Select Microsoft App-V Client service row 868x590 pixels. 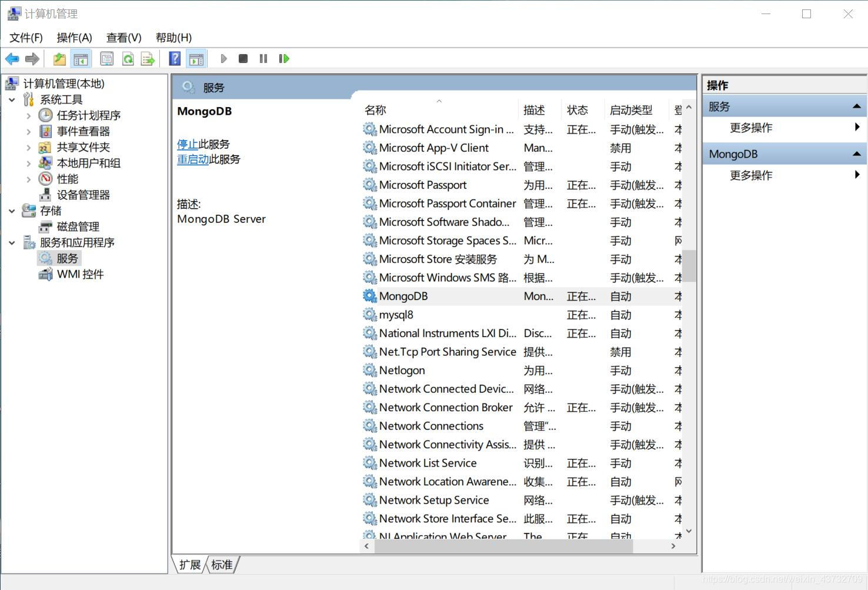[x=521, y=148]
